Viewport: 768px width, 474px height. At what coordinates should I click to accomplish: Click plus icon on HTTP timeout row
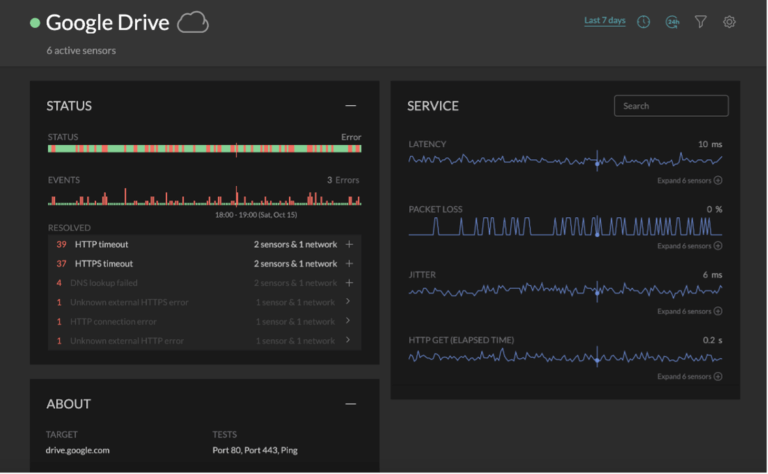click(x=349, y=244)
